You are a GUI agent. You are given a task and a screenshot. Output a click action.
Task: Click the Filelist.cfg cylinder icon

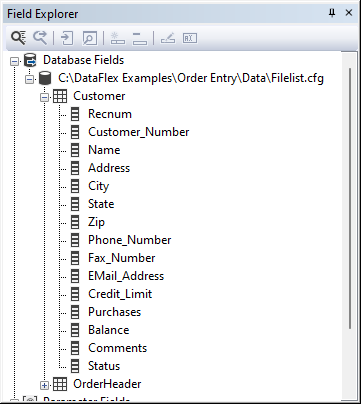[45, 78]
